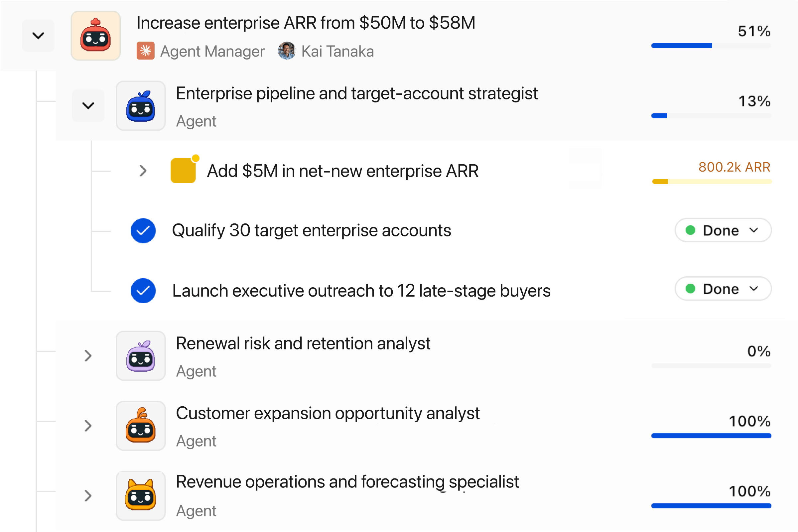798x532 pixels.
Task: Uncheck the Qualify 30 target accounts task
Action: [143, 231]
